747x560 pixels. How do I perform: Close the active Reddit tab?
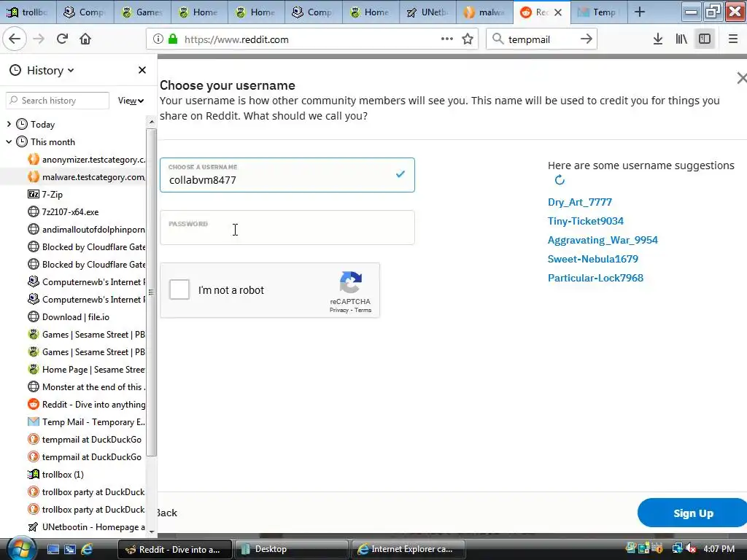[558, 12]
